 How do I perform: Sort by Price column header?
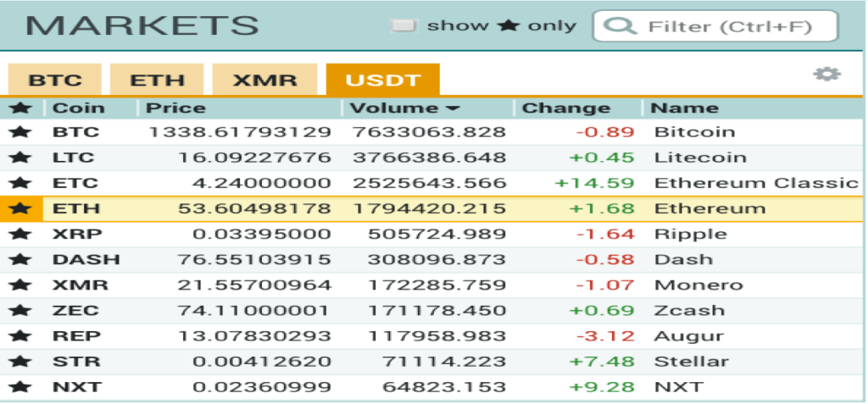tap(175, 108)
